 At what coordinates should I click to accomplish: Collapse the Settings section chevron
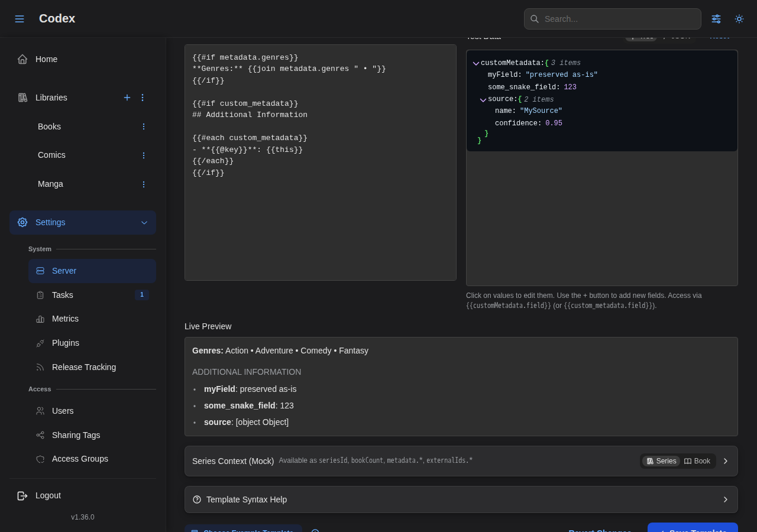point(144,223)
